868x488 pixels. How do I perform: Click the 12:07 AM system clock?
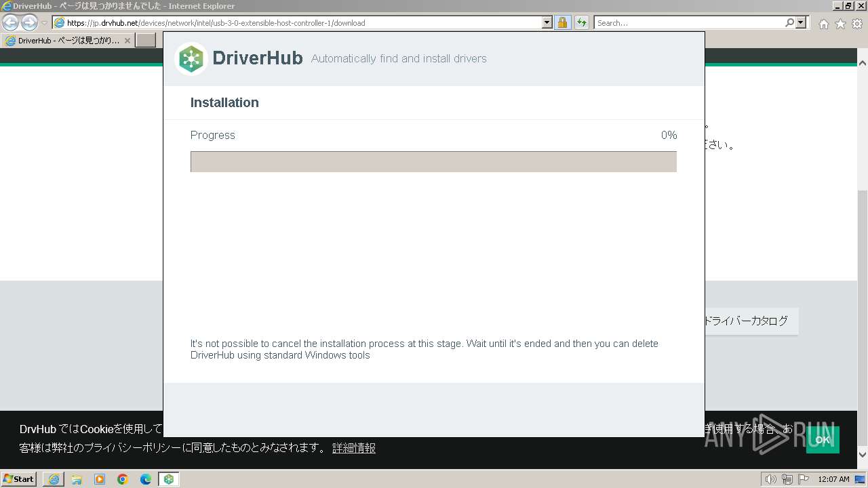(833, 479)
